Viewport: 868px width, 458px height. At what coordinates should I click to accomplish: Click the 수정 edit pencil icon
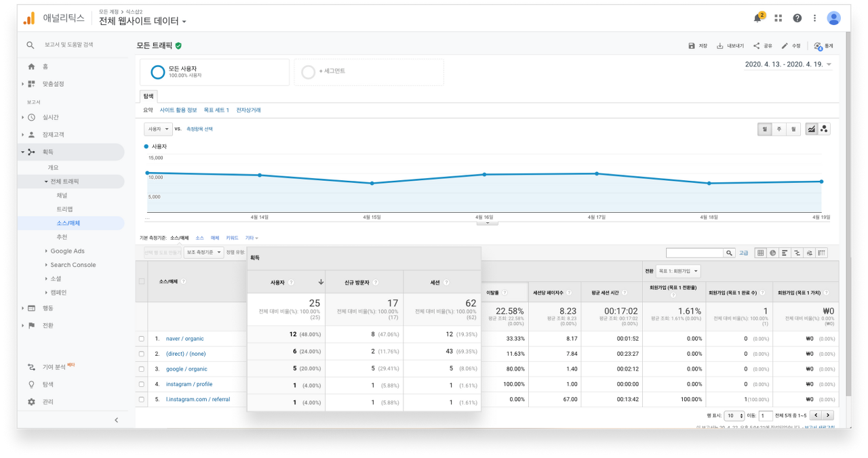pyautogui.click(x=785, y=46)
